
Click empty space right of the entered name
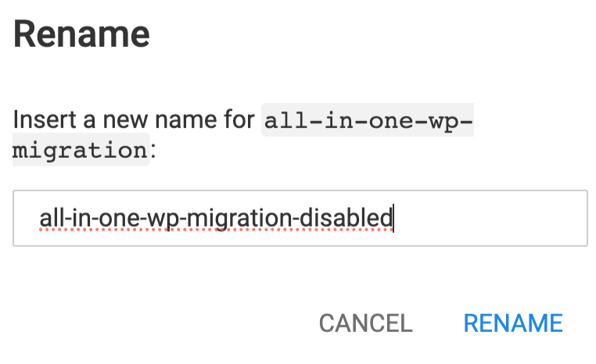[485, 219]
